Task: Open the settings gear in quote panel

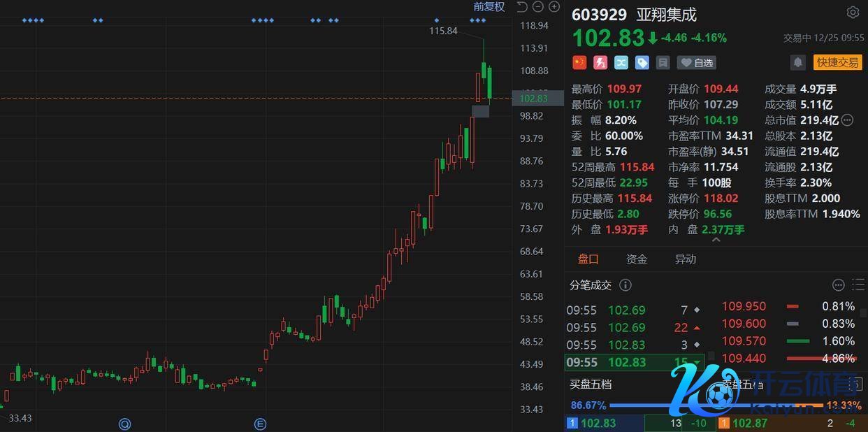Action: coord(852,13)
